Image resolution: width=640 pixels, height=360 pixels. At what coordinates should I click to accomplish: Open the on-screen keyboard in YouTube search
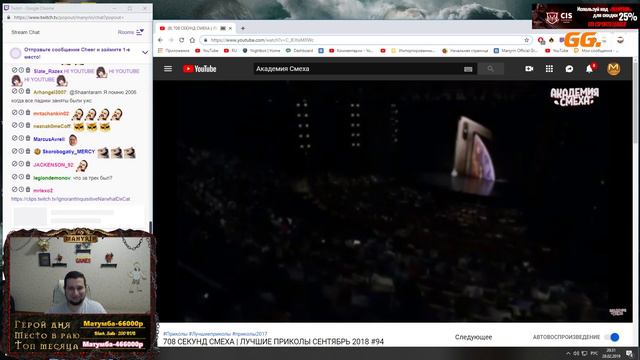click(x=468, y=69)
